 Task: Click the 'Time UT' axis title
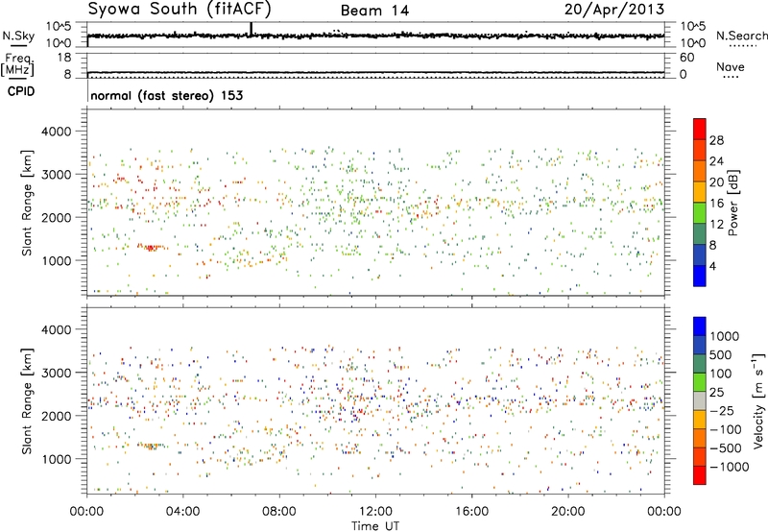pyautogui.click(x=375, y=526)
